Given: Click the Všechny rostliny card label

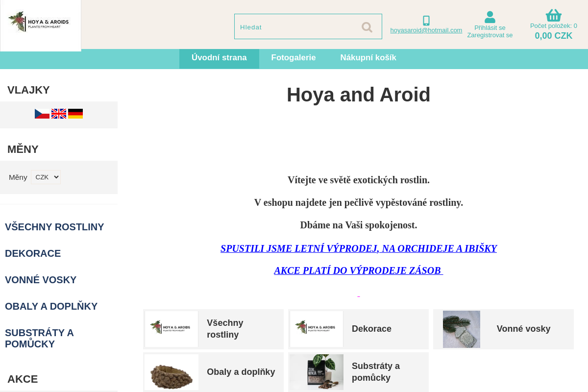Looking at the screenshot, I should click(x=225, y=329).
